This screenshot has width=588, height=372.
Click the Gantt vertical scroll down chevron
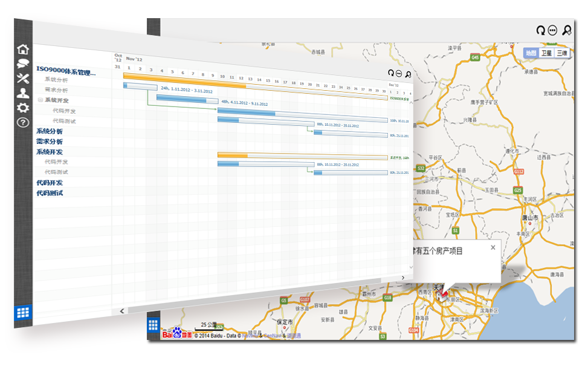(411, 267)
